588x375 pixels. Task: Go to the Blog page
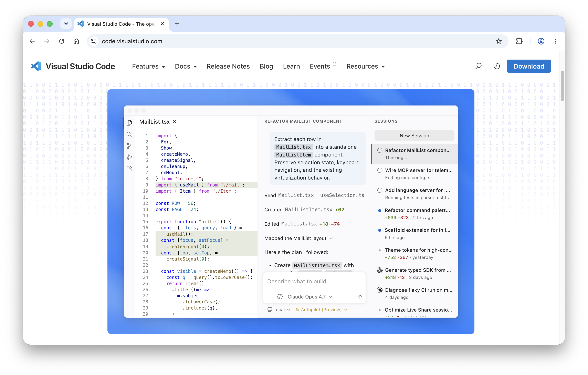pos(266,66)
